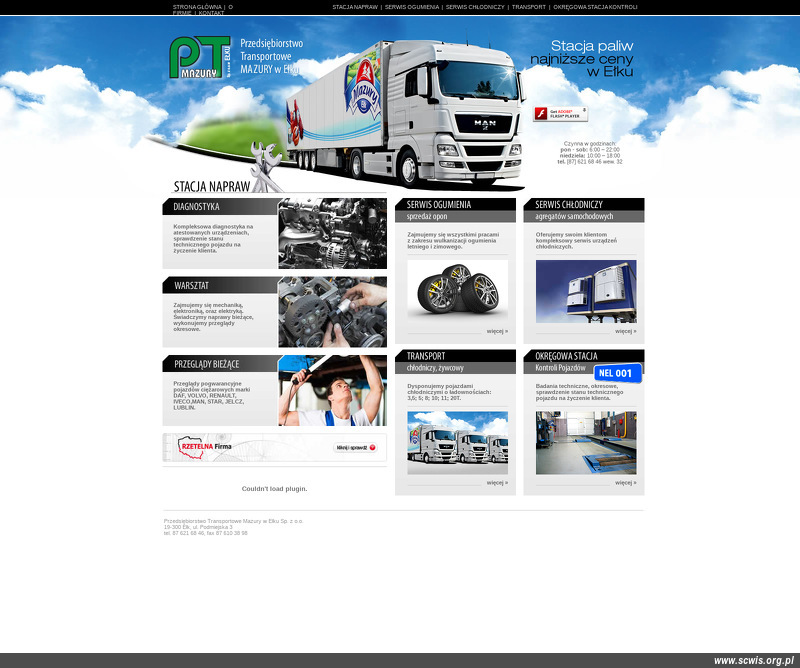Open the STRONA GŁÓWNA menu link
The width and height of the screenshot is (800, 668).
[x=197, y=7]
